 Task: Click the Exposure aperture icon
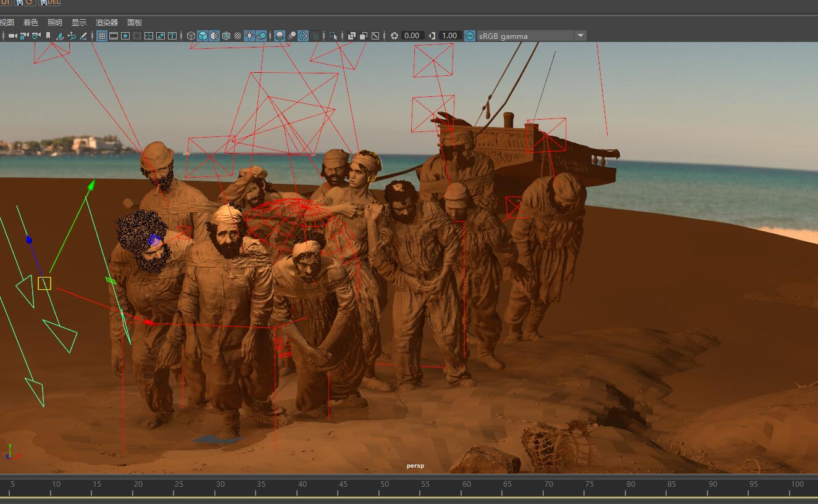click(394, 36)
